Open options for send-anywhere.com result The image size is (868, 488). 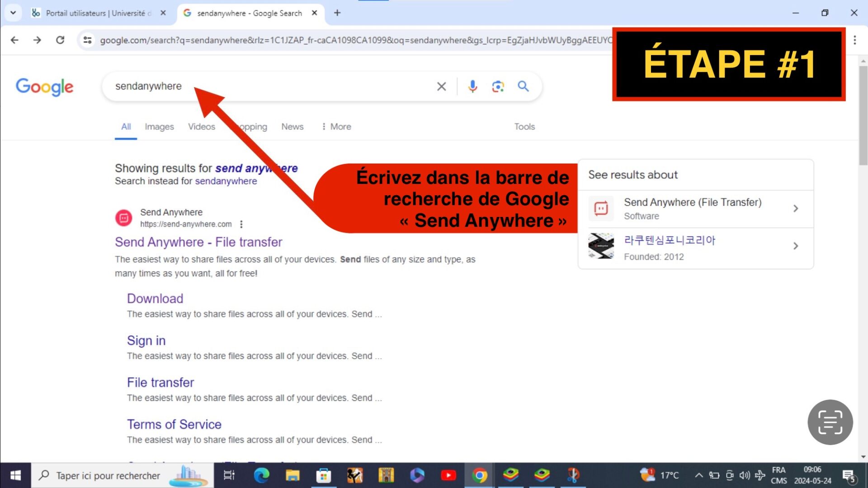241,224
